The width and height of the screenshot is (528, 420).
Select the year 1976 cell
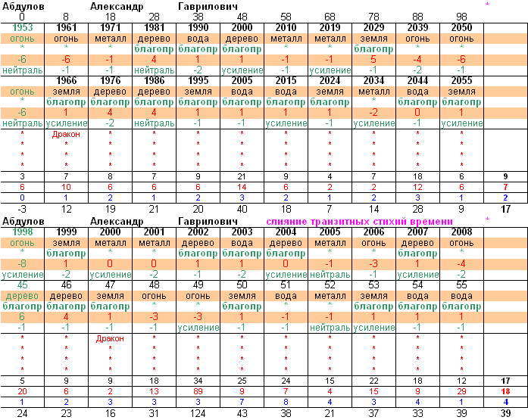pyautogui.click(x=110, y=81)
